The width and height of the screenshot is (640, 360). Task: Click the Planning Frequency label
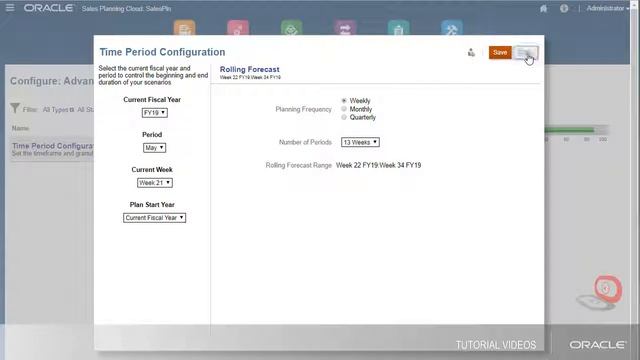point(303,109)
